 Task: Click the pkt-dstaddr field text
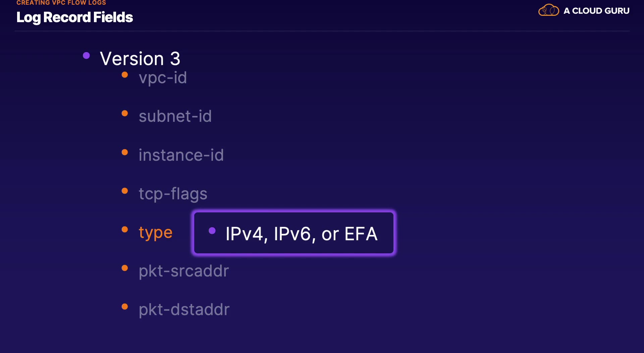(184, 309)
